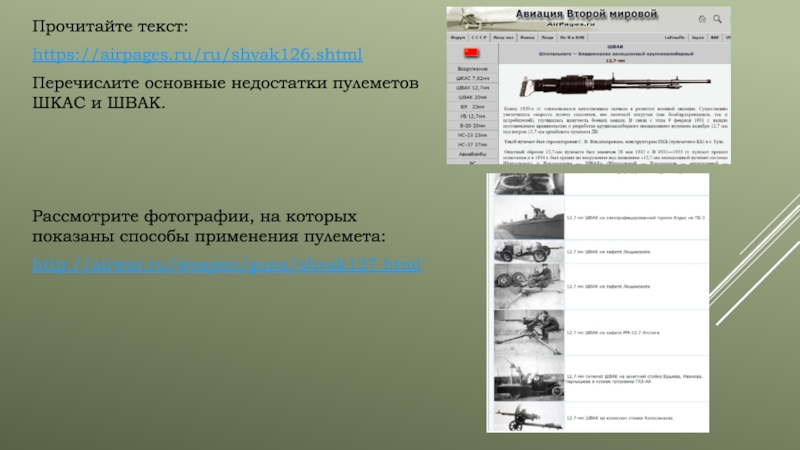Click the Перечислите основные недостатки text
This screenshot has height=450, width=800.
(226, 93)
